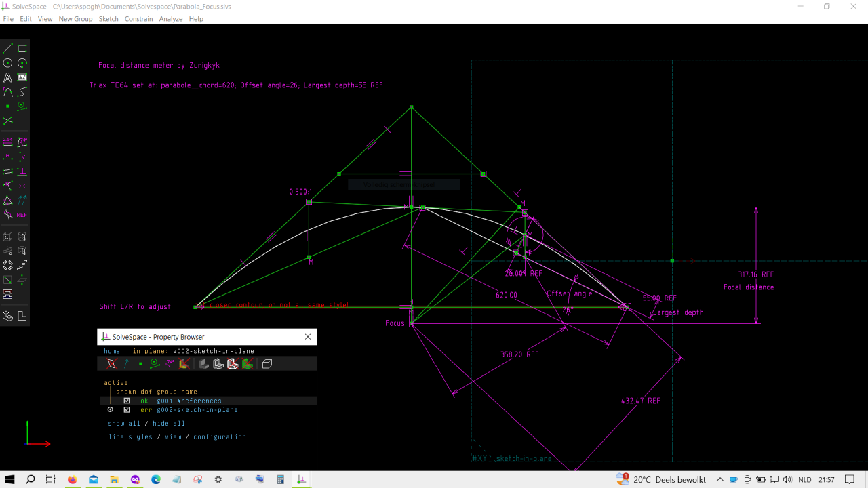Open the Constrain menu
The width and height of the screenshot is (868, 488).
click(x=138, y=18)
